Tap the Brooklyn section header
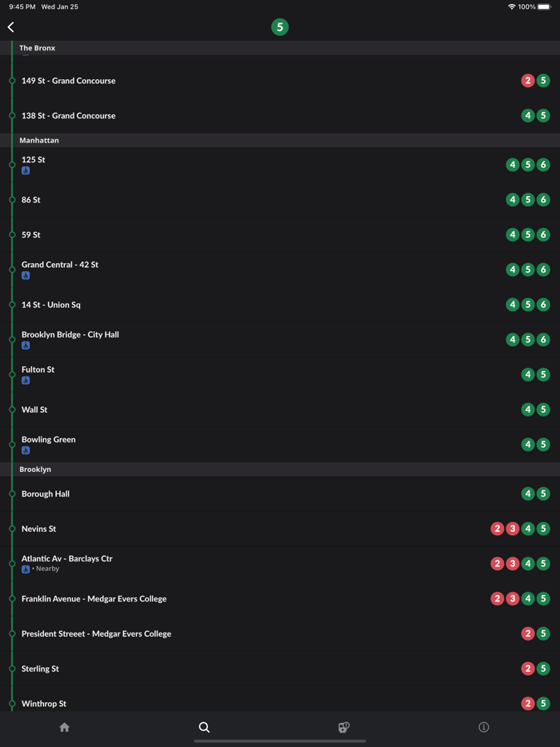 [x=280, y=469]
